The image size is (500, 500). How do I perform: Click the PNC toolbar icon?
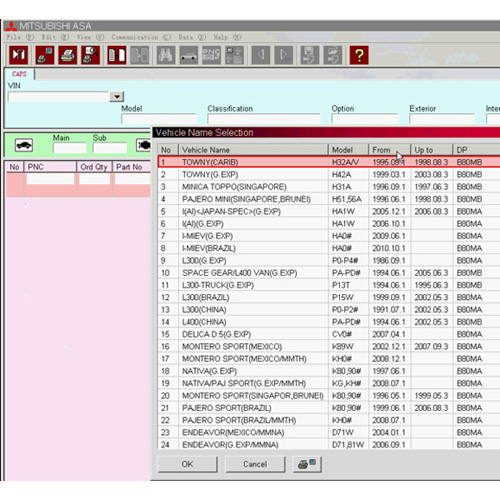click(x=211, y=55)
